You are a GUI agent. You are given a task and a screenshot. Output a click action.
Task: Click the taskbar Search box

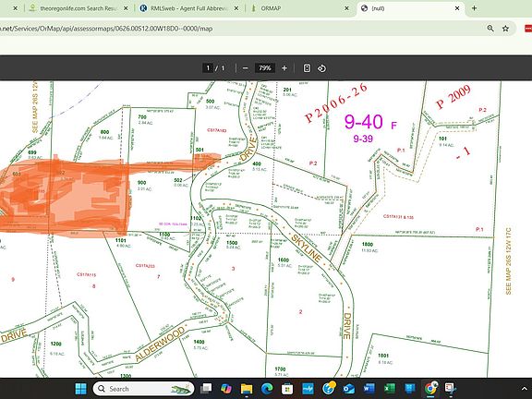coord(143,389)
